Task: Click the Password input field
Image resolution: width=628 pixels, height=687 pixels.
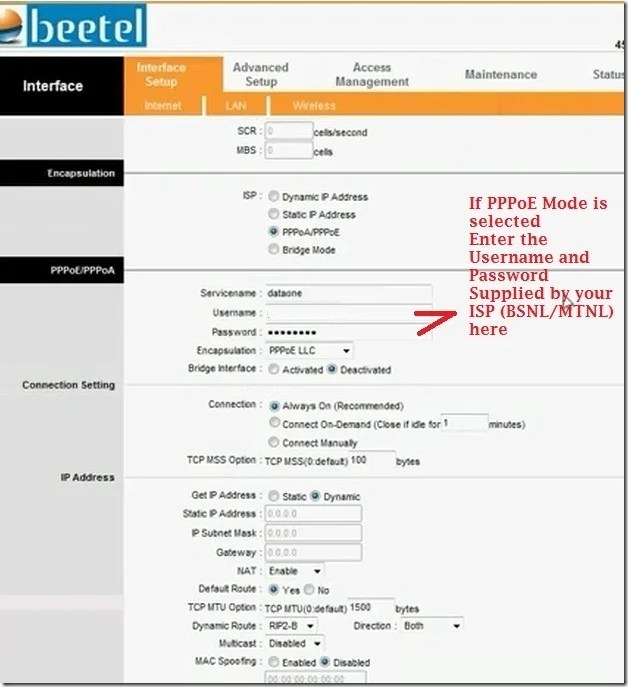Action: tap(348, 332)
